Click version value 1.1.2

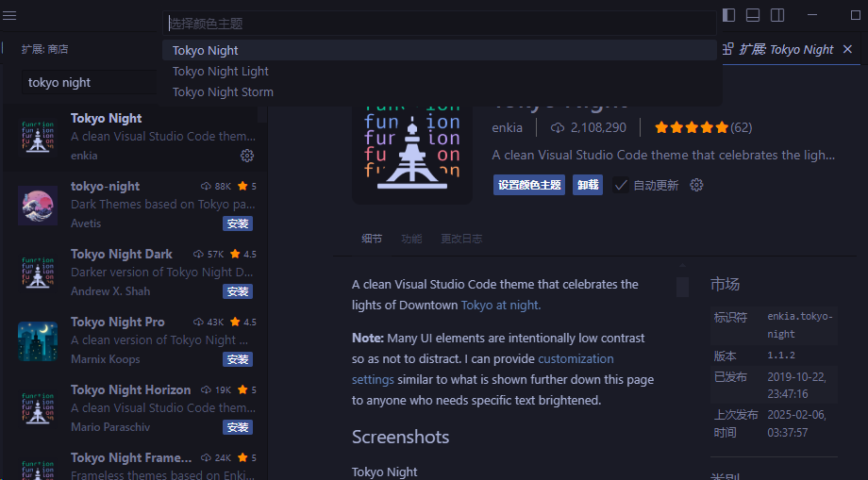781,356
